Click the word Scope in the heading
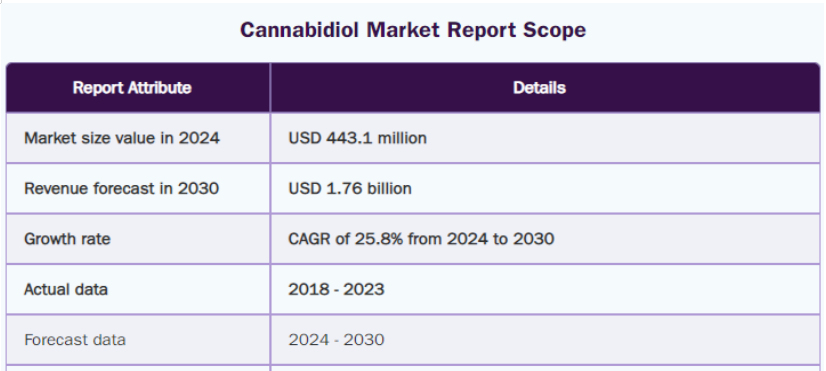 [554, 31]
